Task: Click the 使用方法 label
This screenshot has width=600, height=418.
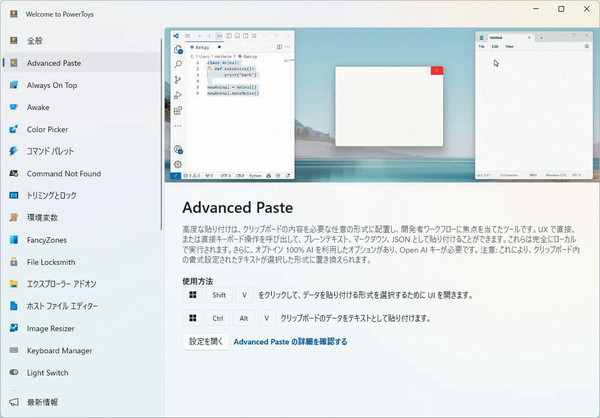Action: (197, 281)
